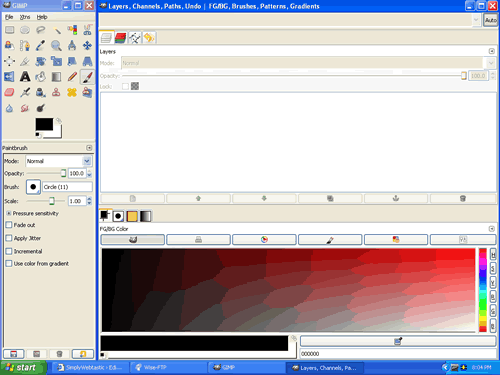Choose the Eraser tool
Screen dimensions: 500x375
click(9, 92)
